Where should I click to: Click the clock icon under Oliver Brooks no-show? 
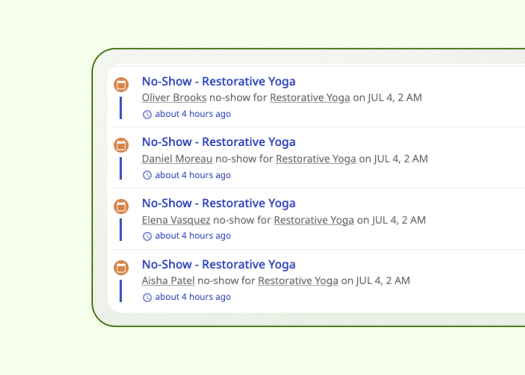tap(147, 115)
